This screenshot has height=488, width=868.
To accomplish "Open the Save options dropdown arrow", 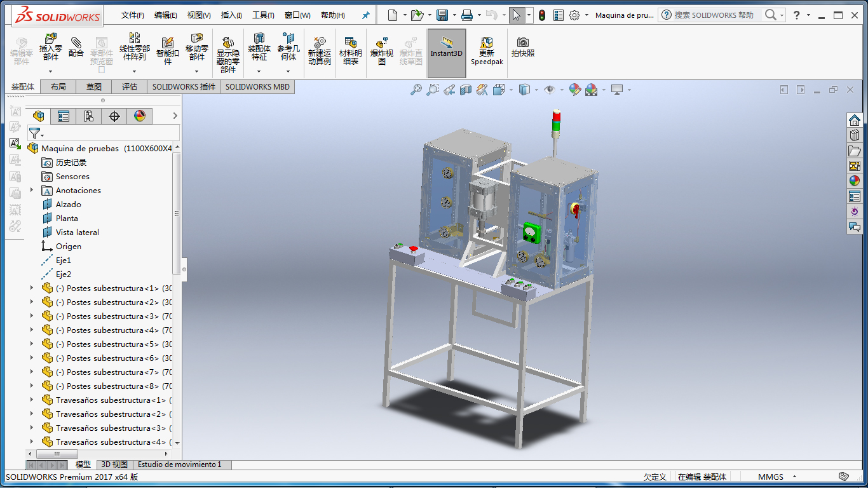I will coord(454,15).
